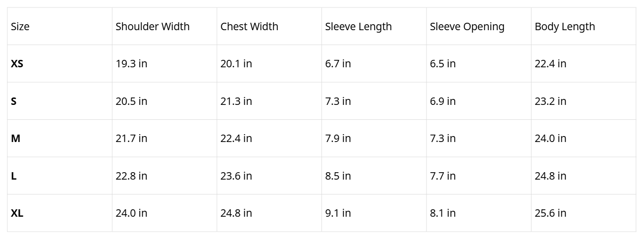Click XL body length value 25.6 in
Viewport: 644px width, 238px height.
550,213
